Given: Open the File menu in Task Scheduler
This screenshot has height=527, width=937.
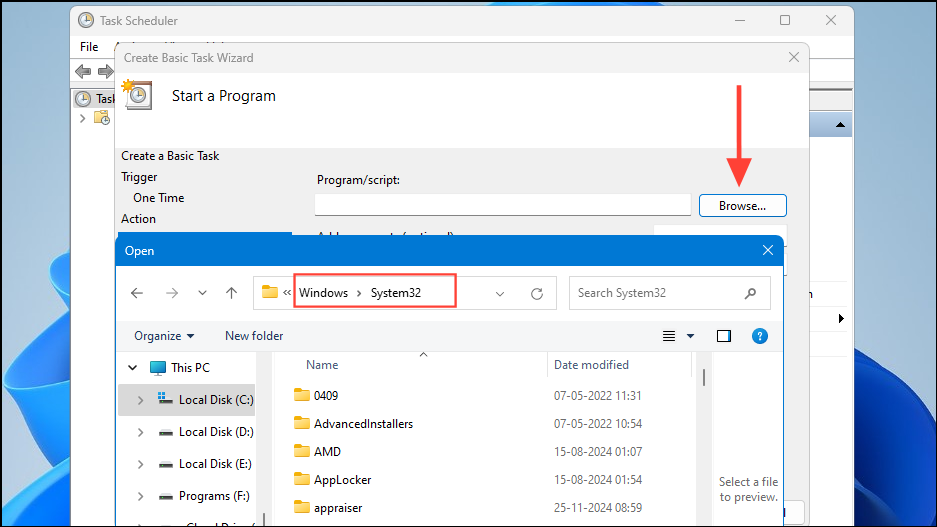Looking at the screenshot, I should pos(89,47).
